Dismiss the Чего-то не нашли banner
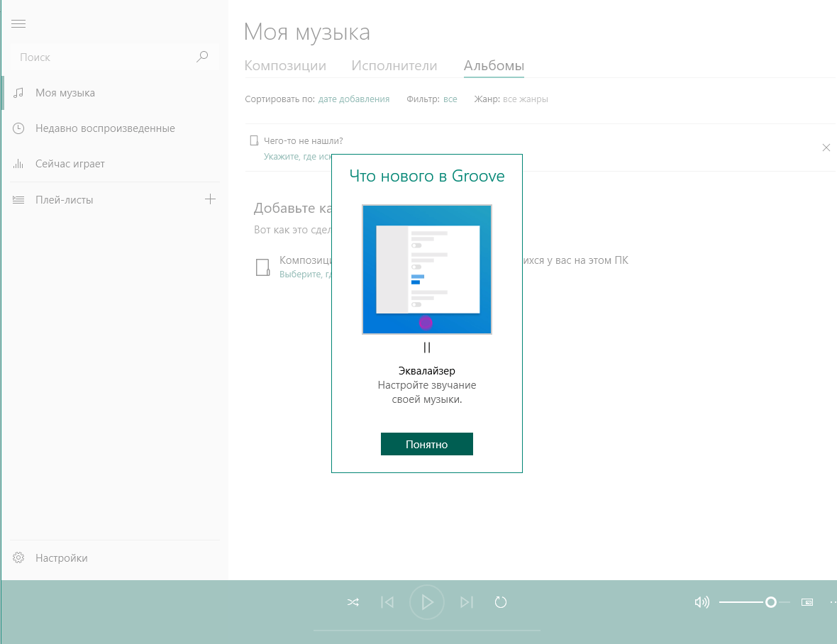 [x=826, y=148]
